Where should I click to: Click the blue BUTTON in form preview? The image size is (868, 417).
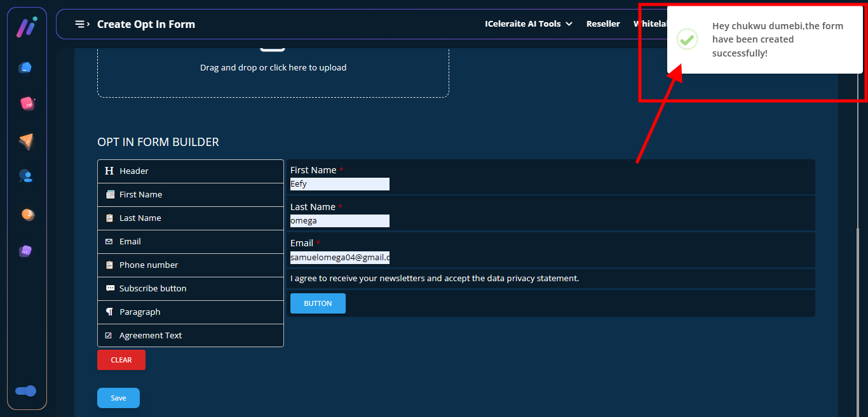click(x=318, y=303)
